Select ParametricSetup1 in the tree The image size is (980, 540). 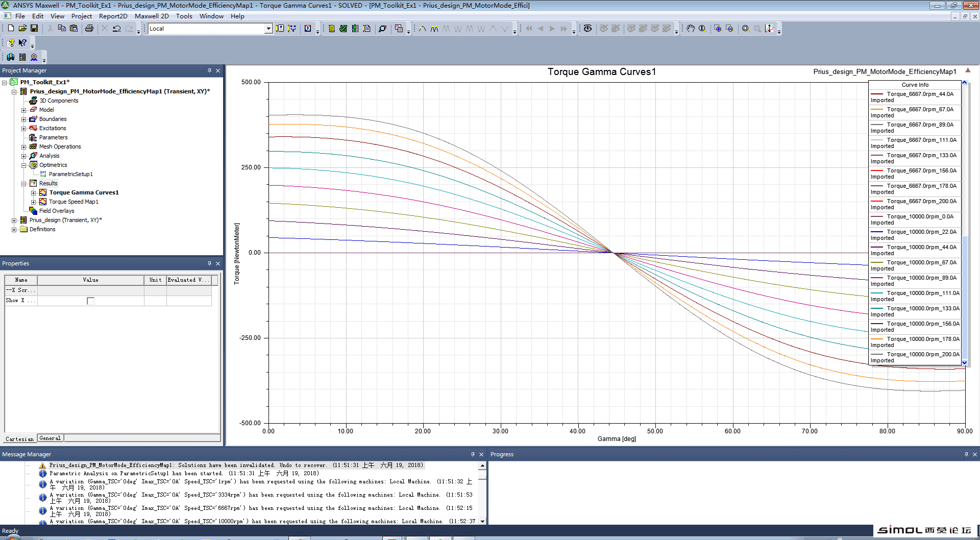70,174
